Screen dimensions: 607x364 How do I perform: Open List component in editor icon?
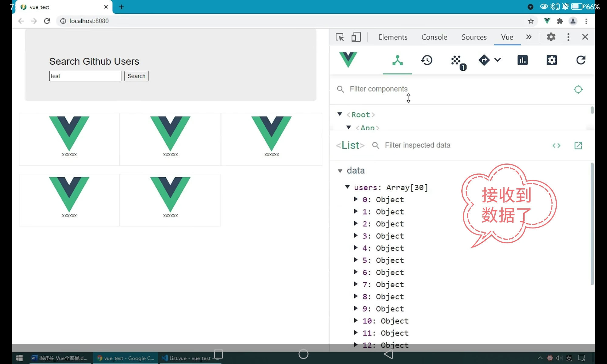(x=578, y=146)
